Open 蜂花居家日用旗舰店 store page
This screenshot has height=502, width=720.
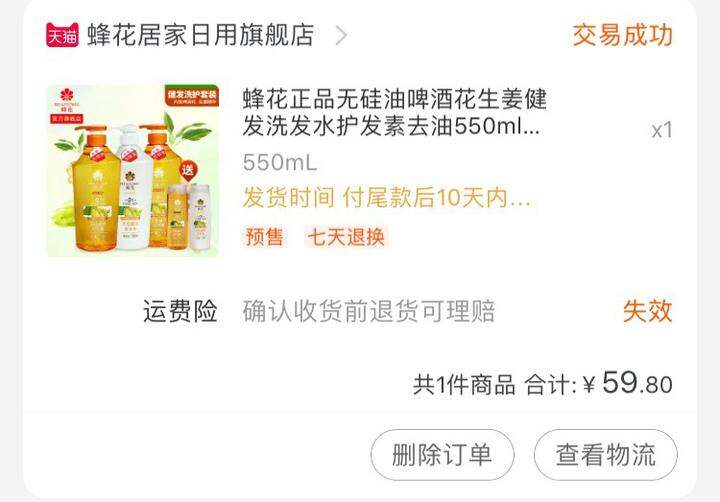tap(200, 35)
